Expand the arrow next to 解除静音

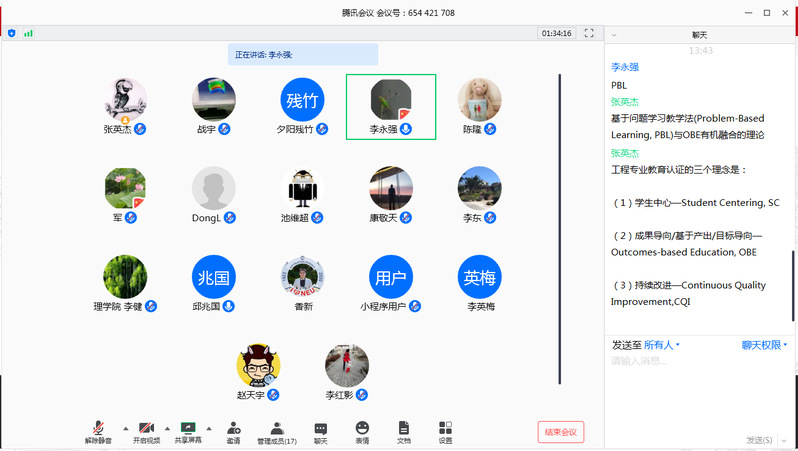point(124,427)
